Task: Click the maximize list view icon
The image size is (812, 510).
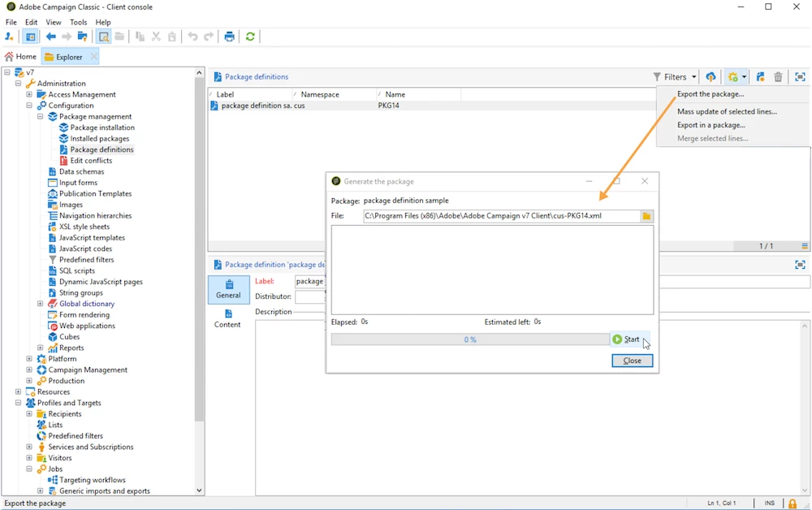Action: tap(800, 76)
